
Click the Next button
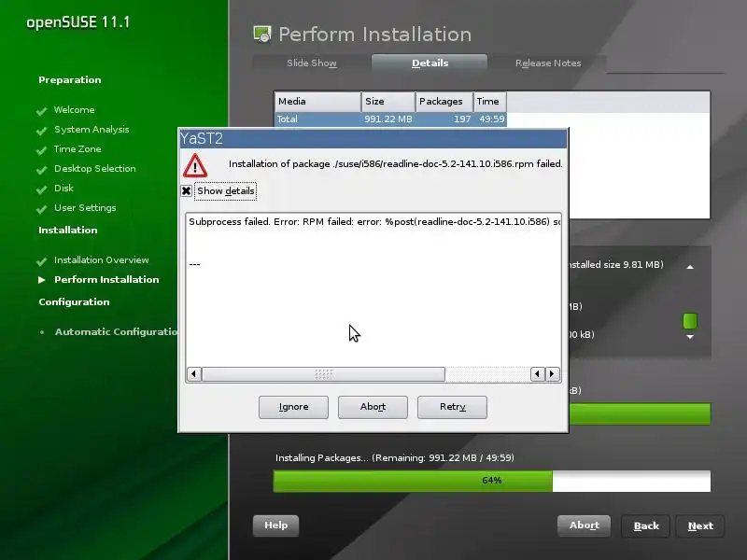(700, 525)
